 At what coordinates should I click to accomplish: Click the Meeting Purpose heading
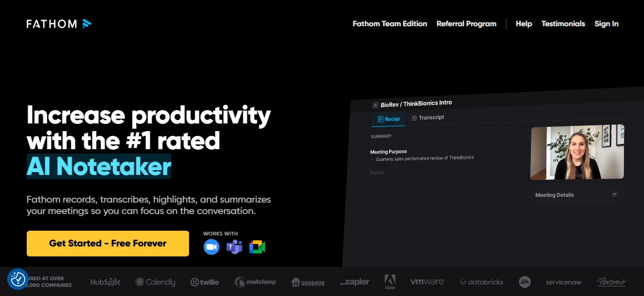click(x=389, y=152)
